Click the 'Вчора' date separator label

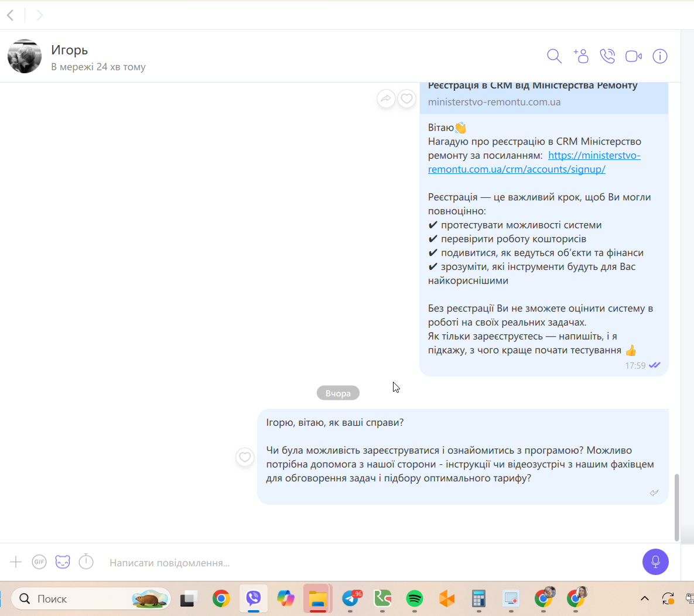tap(338, 393)
